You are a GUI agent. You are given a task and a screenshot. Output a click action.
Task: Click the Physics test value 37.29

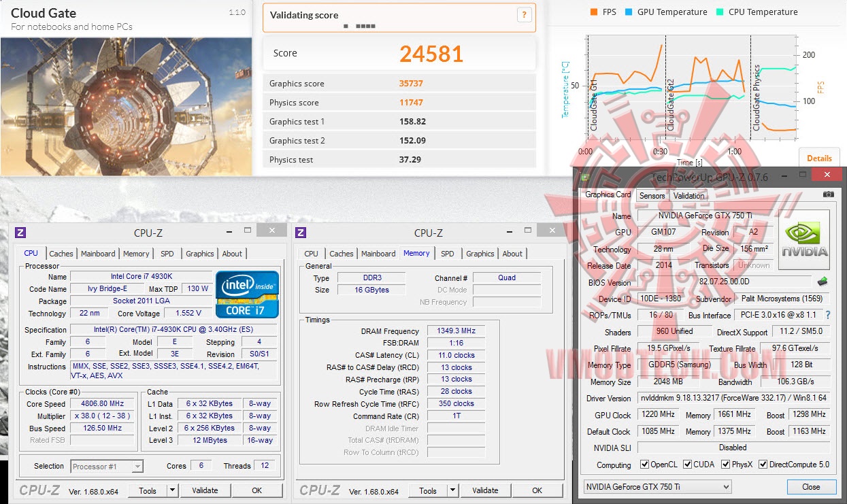pos(410,160)
